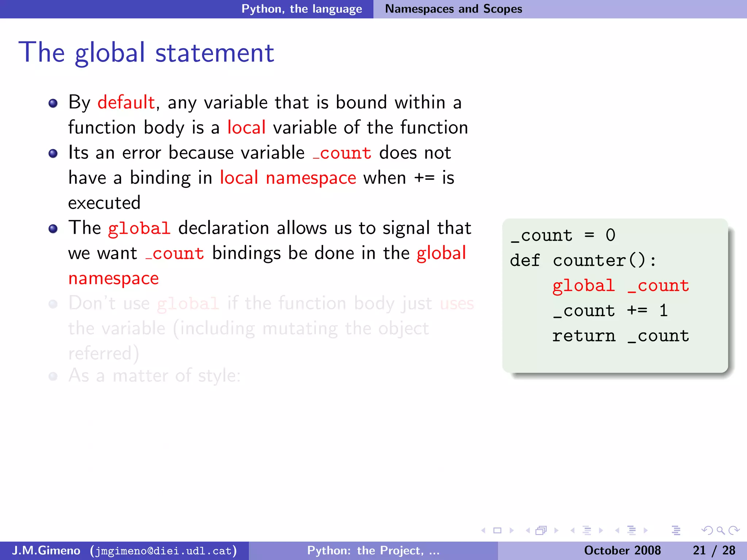Open the 'Python, the language' section
The height and width of the screenshot is (560, 747).
[x=302, y=9]
